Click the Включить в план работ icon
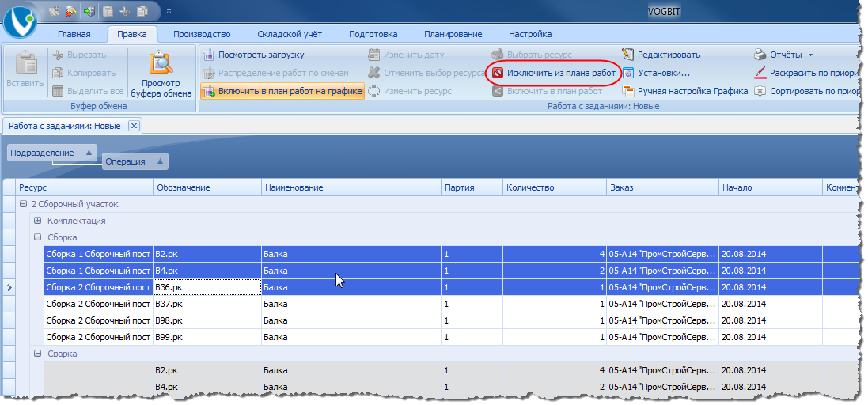868x405 pixels. pos(498,91)
